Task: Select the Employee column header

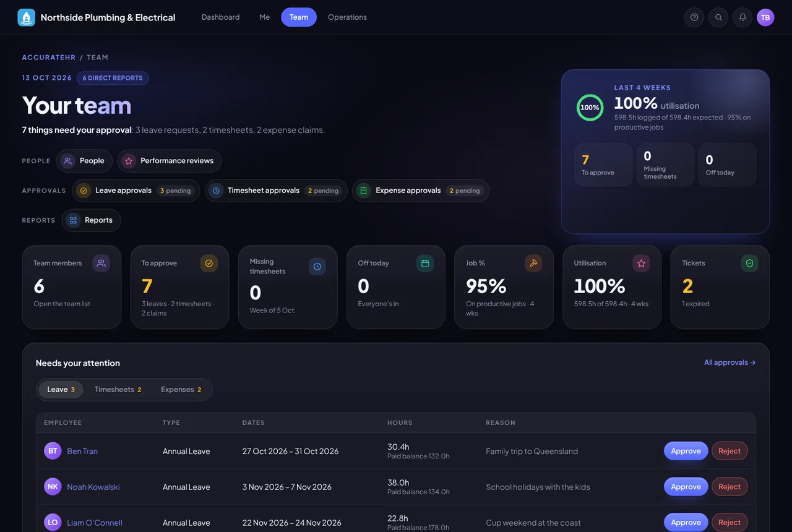Action: (63, 423)
